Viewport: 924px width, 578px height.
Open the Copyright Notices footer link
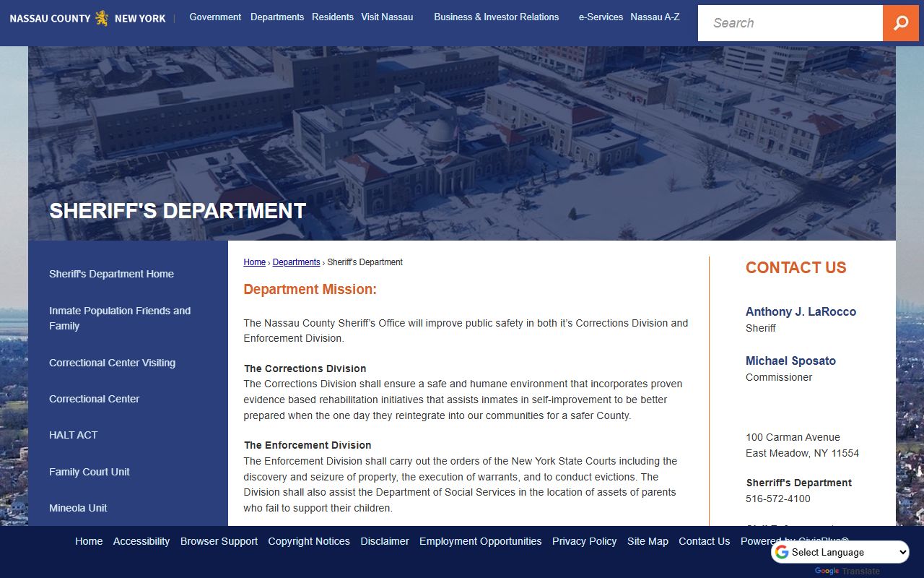pyautogui.click(x=309, y=541)
